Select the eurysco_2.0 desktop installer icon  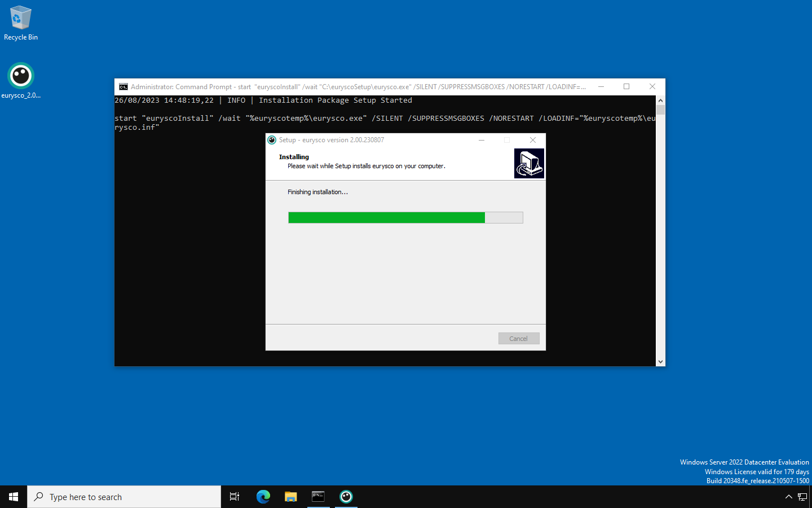point(21,81)
